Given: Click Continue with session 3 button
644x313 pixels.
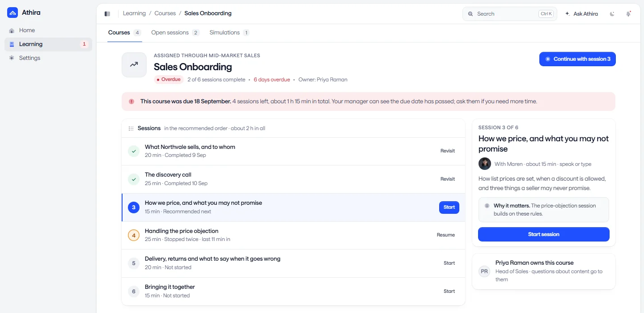Looking at the screenshot, I should [577, 59].
